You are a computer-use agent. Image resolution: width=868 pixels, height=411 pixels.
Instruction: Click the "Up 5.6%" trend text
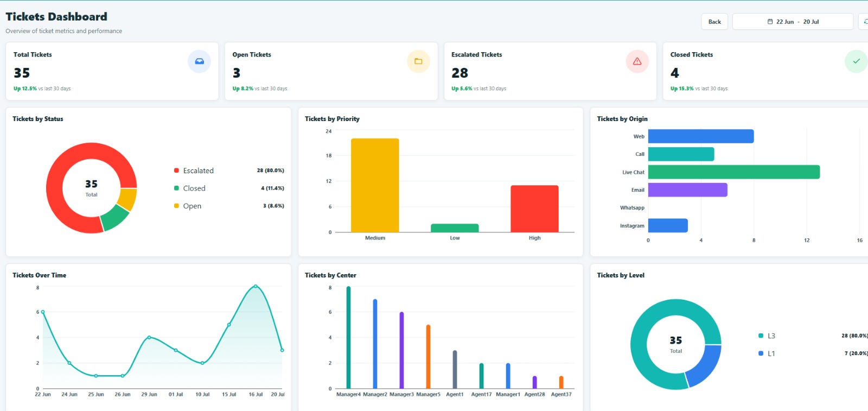(462, 88)
